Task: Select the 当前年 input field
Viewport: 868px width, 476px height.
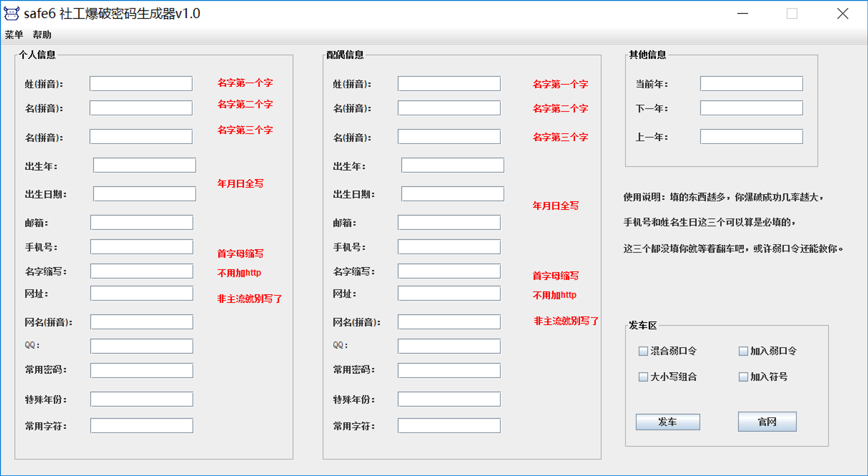Action: (x=751, y=84)
